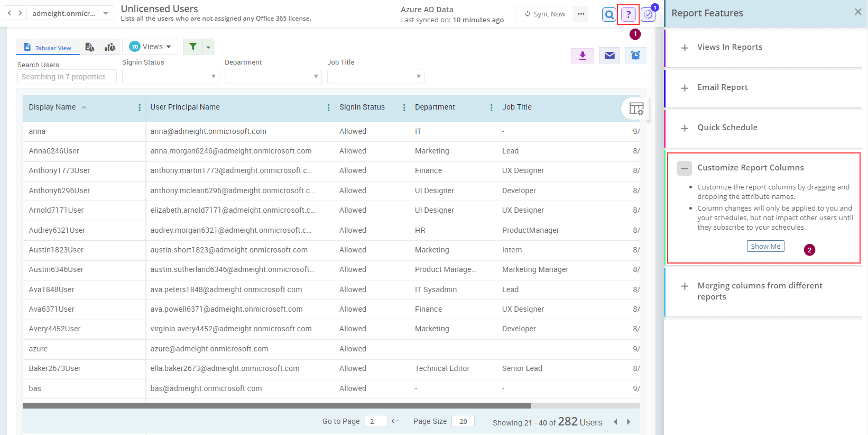Click the Page Size field
Image resolution: width=868 pixels, height=435 pixels.
(x=463, y=421)
